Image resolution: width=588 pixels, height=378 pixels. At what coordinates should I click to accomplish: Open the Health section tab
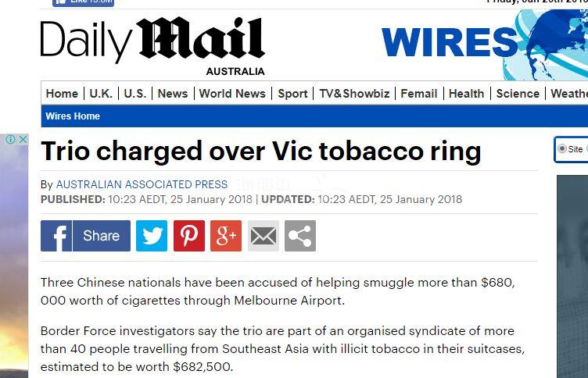click(x=466, y=93)
